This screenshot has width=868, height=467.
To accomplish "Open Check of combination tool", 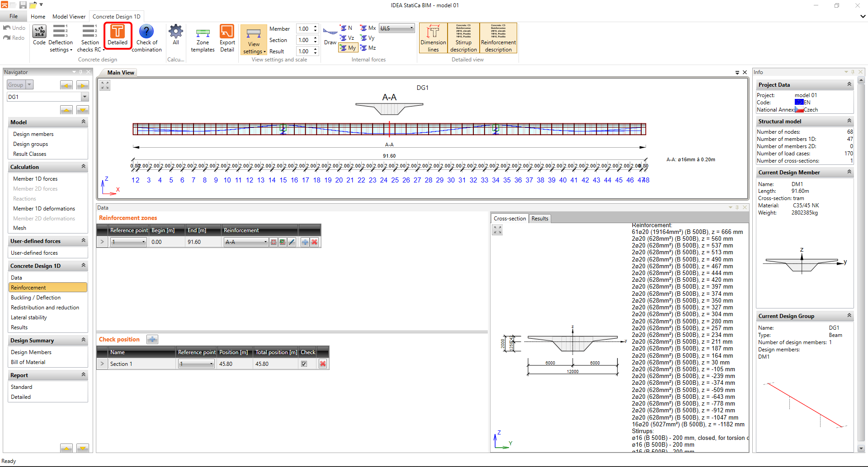I will coord(146,38).
